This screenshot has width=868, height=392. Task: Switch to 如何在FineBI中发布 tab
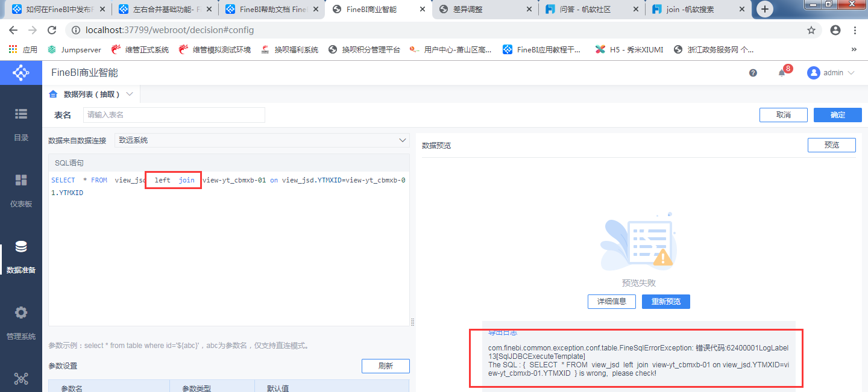[60, 9]
